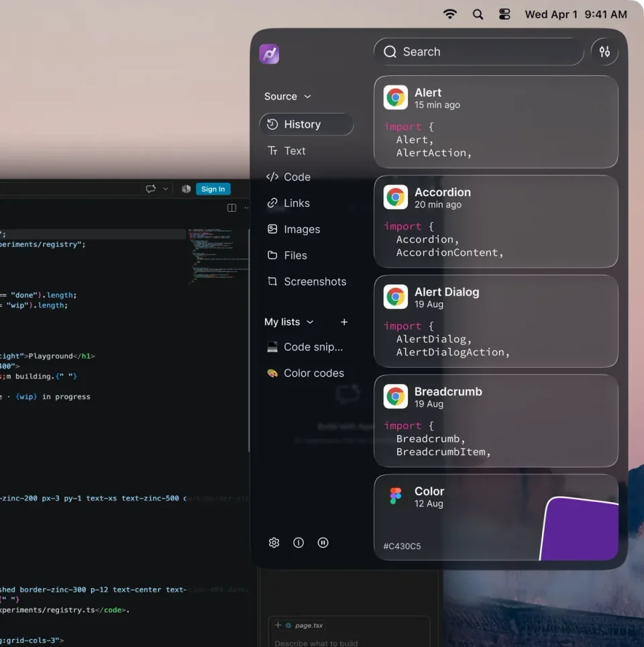Click the split editor icon in the code window
This screenshot has width=644, height=647.
232,207
